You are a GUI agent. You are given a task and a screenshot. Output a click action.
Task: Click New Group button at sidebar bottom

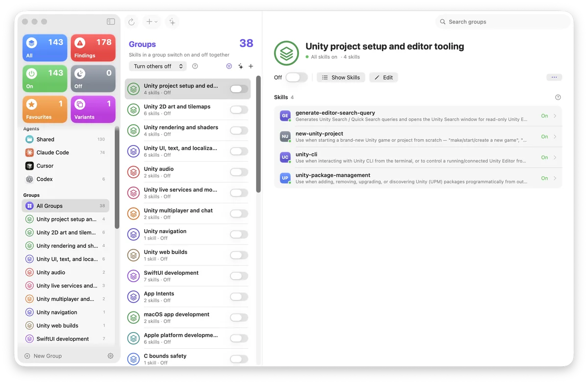43,356
